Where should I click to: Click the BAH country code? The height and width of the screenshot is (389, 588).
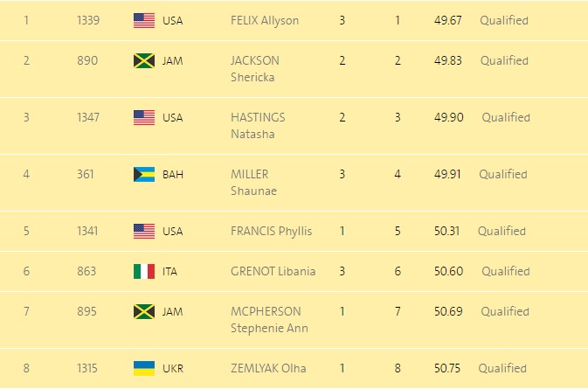[x=173, y=175]
